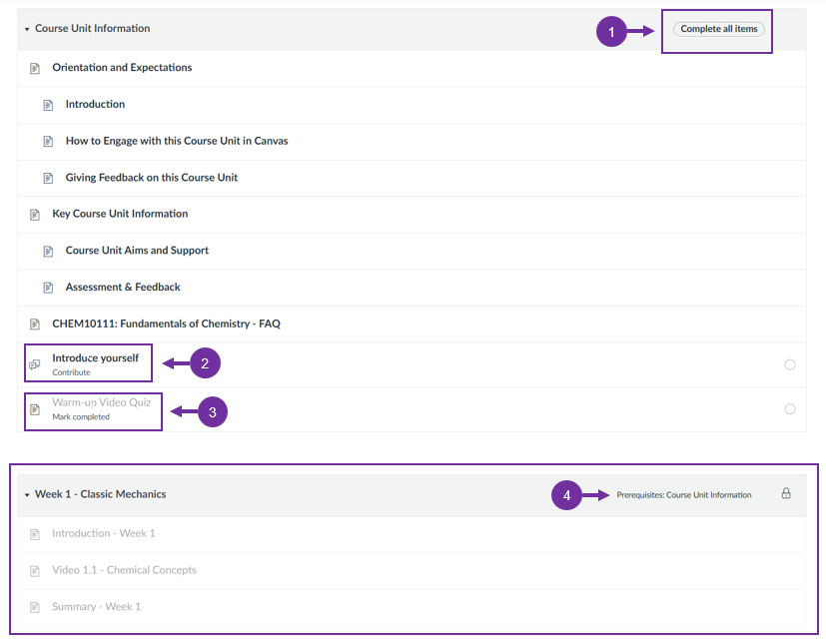Open How to Engage with this Course Unit in Canvas
The width and height of the screenshot is (826, 644).
(x=177, y=141)
